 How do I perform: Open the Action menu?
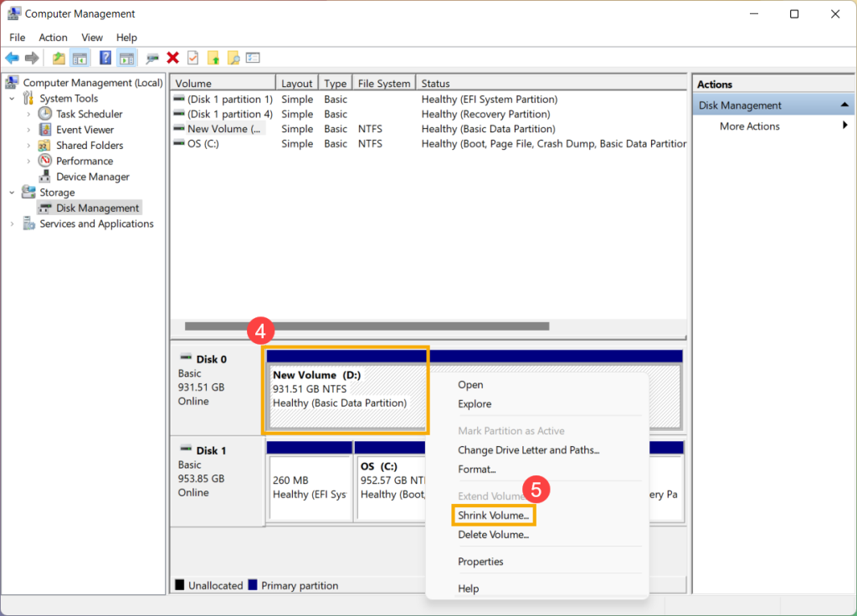click(x=53, y=38)
